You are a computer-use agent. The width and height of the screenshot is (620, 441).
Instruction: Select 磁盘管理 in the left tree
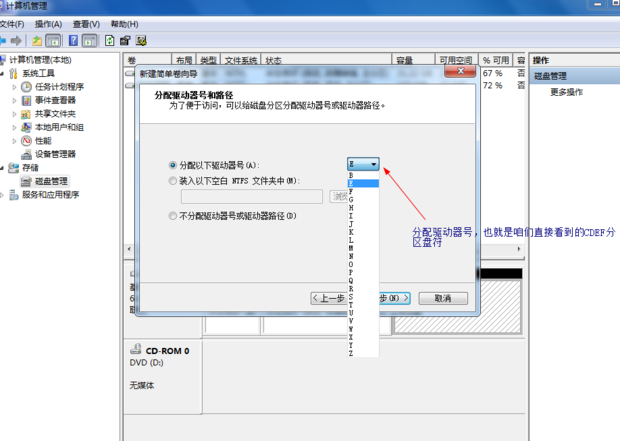coord(51,181)
